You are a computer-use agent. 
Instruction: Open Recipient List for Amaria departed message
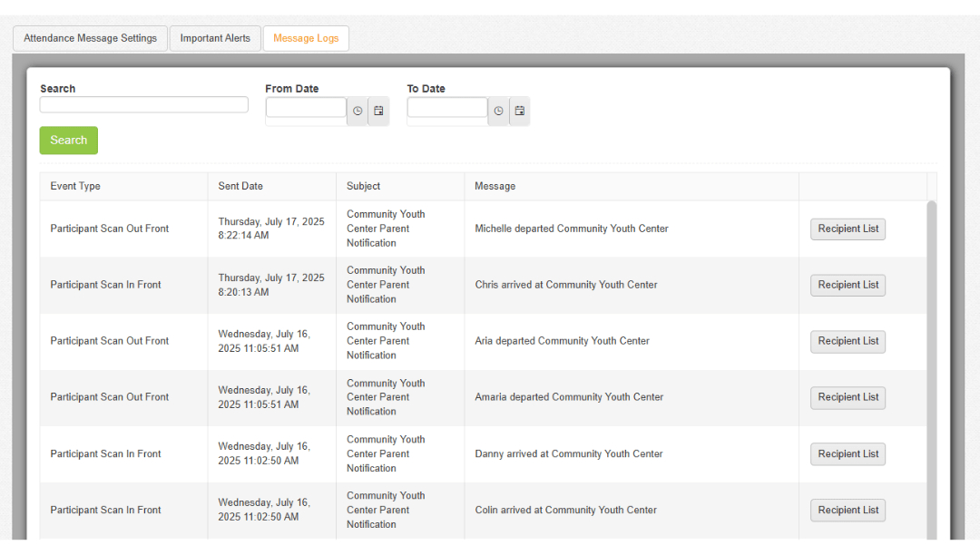[x=848, y=398]
